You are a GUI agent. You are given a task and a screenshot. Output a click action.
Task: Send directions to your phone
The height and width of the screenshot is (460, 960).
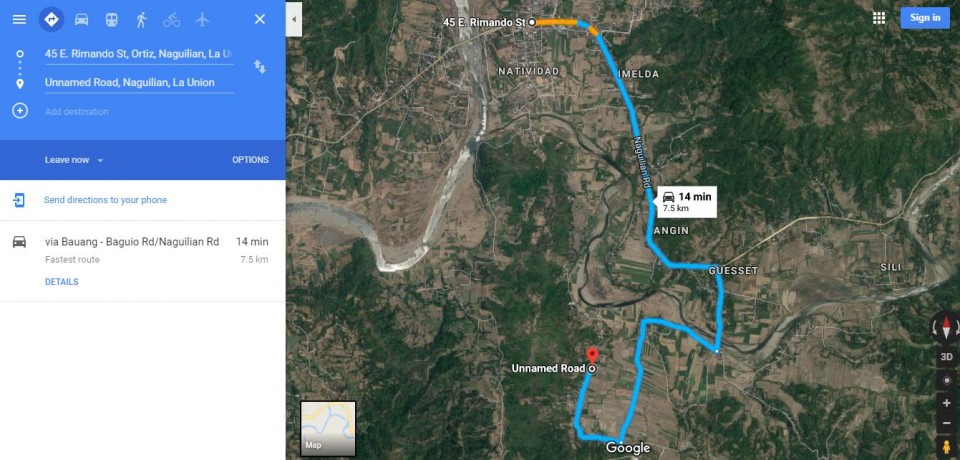tap(105, 200)
